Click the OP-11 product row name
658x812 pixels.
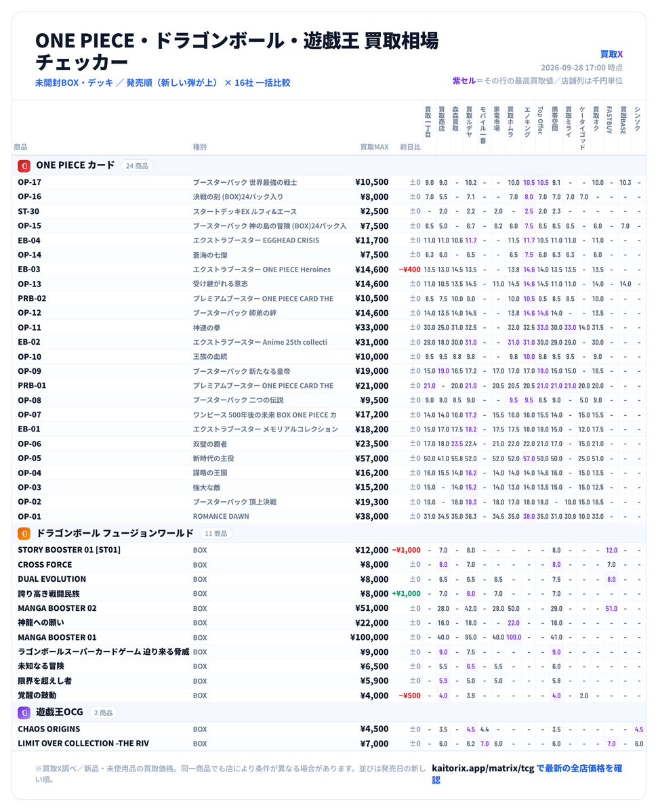pyautogui.click(x=30, y=327)
